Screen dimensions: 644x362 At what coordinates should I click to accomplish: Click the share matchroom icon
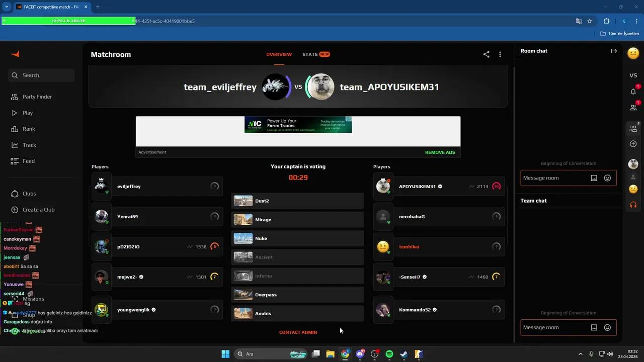[486, 54]
